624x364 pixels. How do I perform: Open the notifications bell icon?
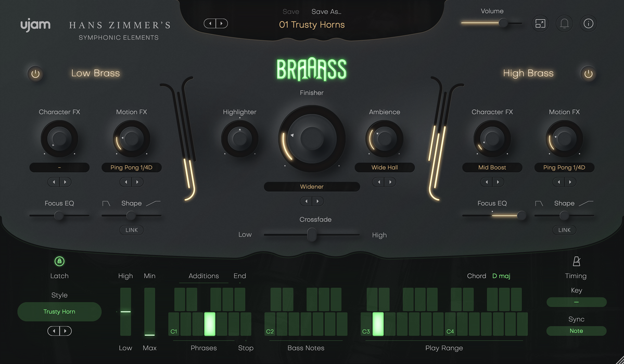click(x=564, y=23)
